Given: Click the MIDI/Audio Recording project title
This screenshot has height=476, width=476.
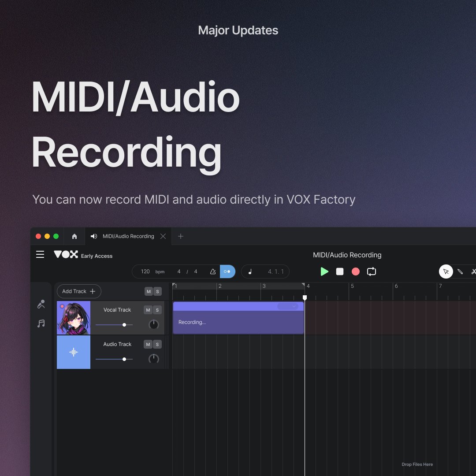Looking at the screenshot, I should click(347, 255).
